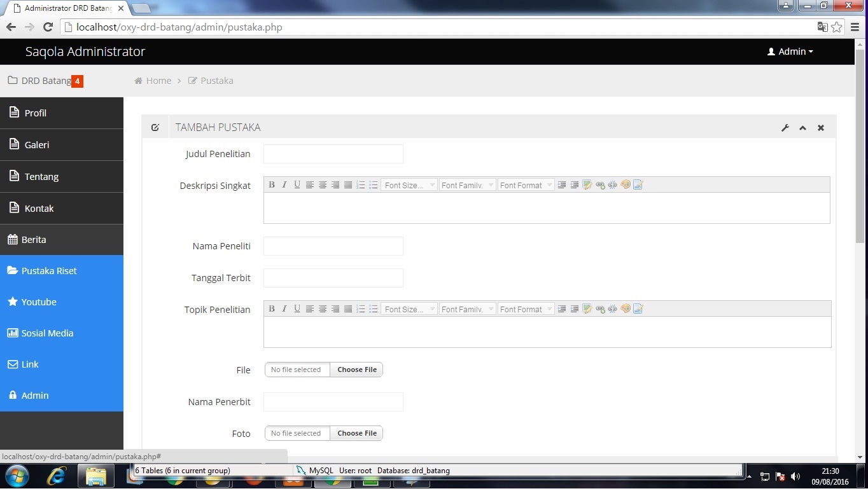Select Pustaka Riset in sidebar

coord(62,271)
